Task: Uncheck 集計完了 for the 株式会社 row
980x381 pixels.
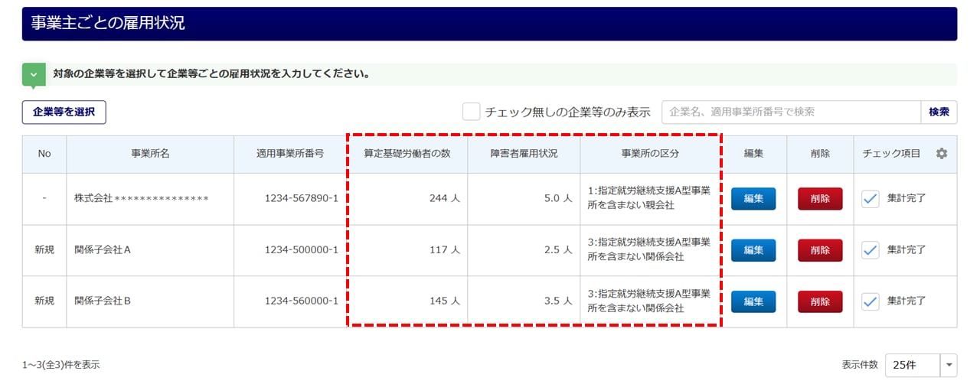Action: (871, 198)
